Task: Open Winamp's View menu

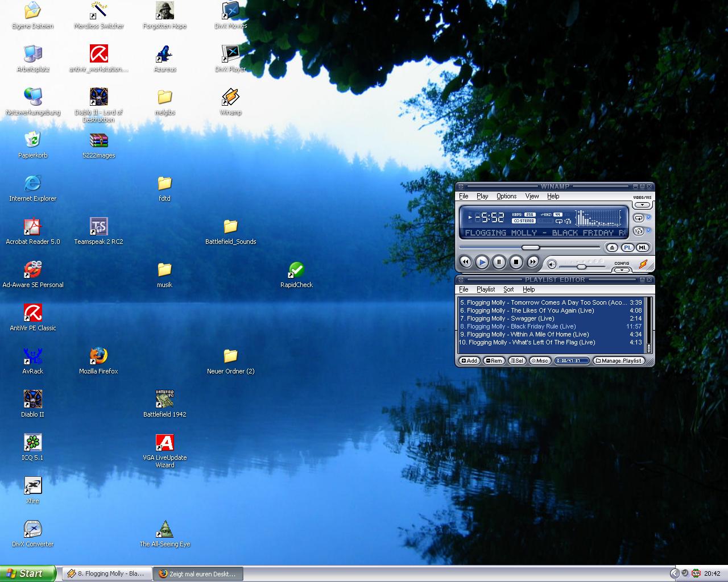Action: (x=532, y=196)
